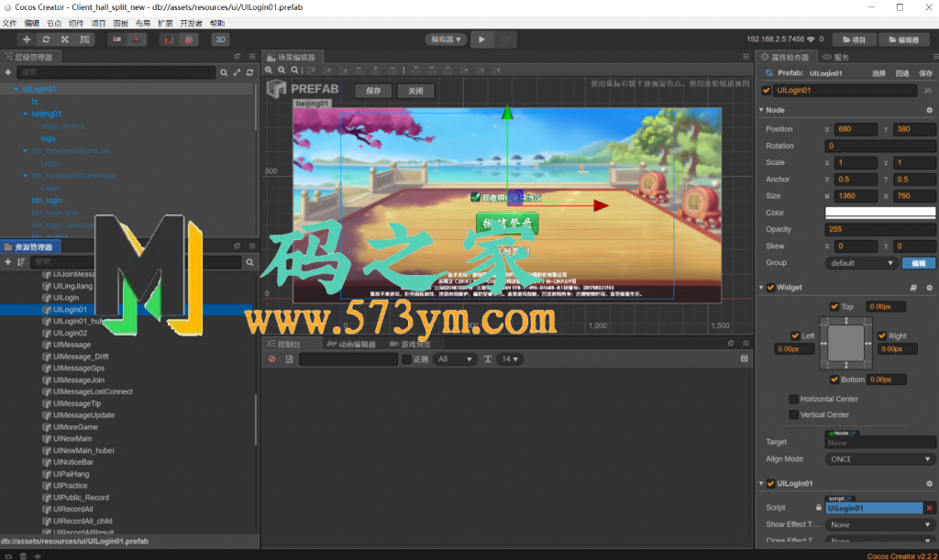Select the rect transform tool
This screenshot has width=939, height=560.
pos(84,39)
